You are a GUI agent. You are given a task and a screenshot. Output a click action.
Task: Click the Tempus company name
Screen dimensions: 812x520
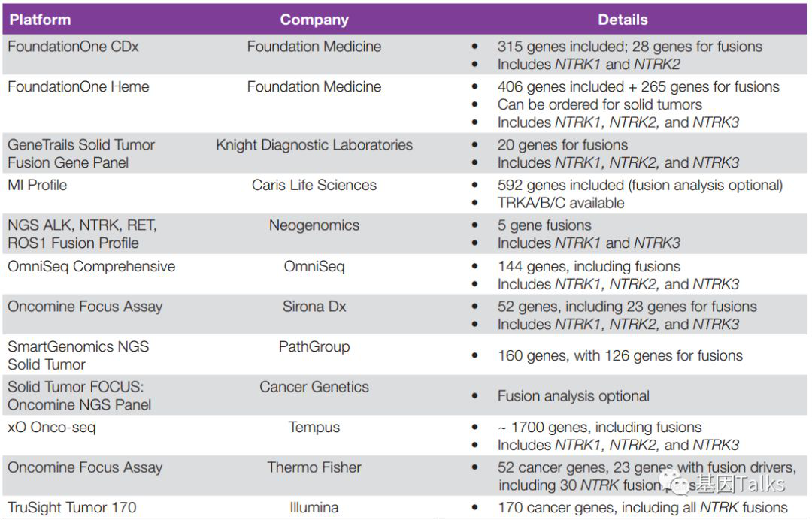click(314, 428)
